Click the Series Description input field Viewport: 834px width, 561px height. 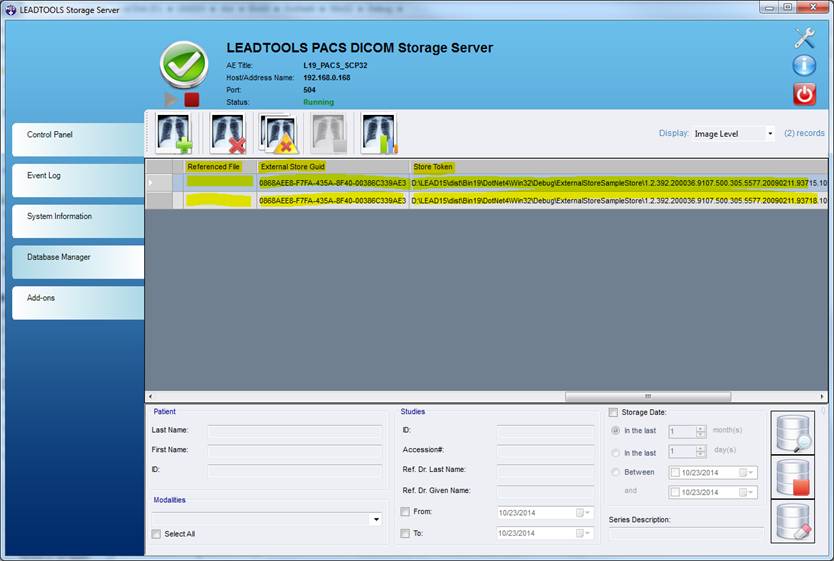point(686,533)
